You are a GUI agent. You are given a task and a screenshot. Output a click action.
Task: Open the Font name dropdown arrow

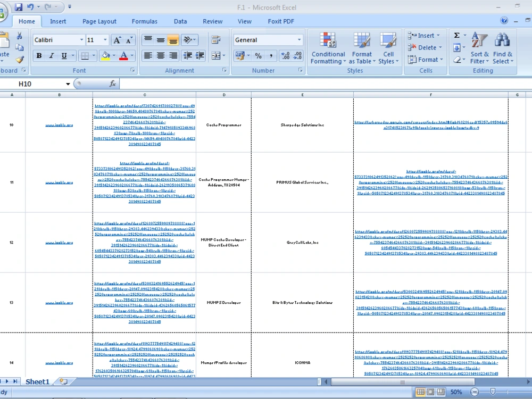coord(81,40)
